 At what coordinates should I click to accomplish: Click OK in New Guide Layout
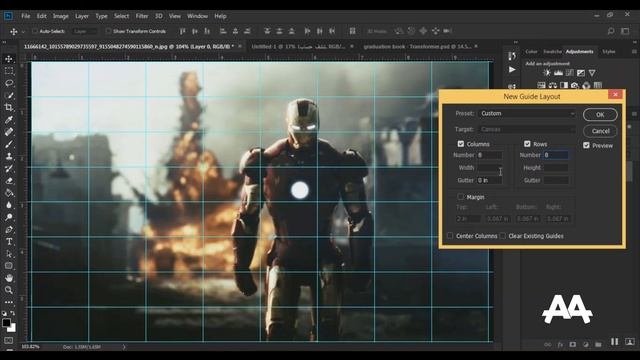(x=600, y=115)
